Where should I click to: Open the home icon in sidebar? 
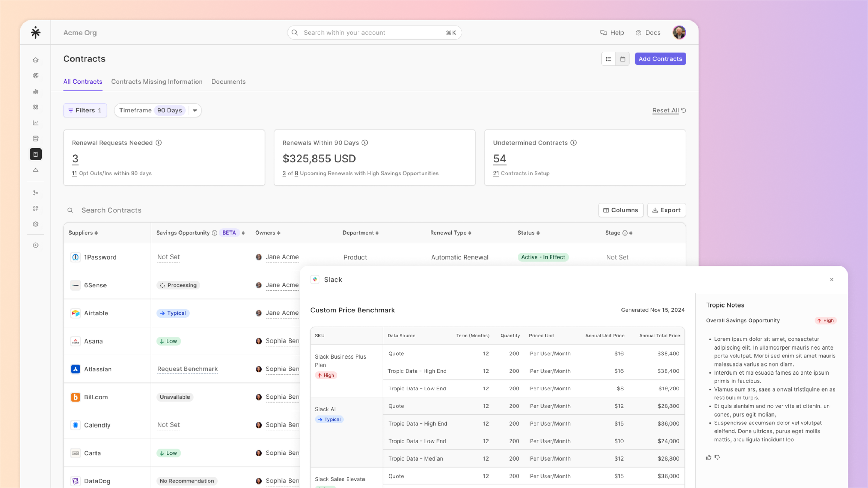click(x=35, y=60)
